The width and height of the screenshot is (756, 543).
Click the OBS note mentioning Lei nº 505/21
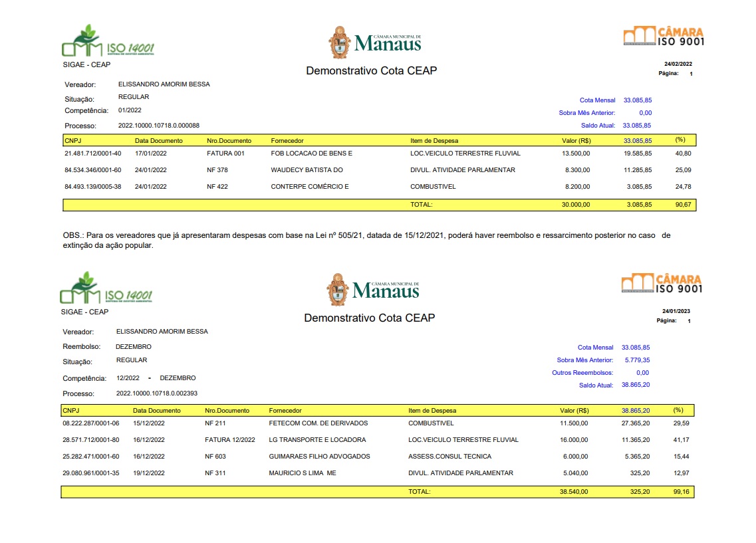click(x=366, y=241)
